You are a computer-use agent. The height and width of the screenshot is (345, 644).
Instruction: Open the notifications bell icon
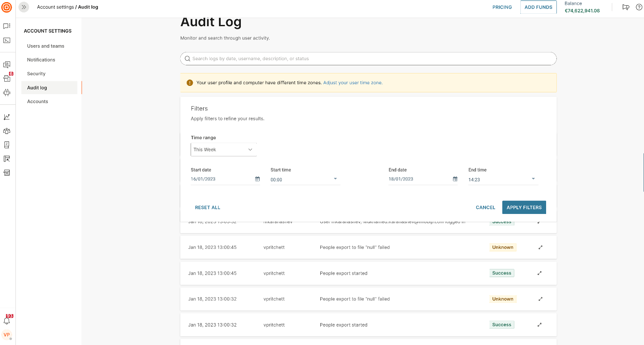coord(7,321)
